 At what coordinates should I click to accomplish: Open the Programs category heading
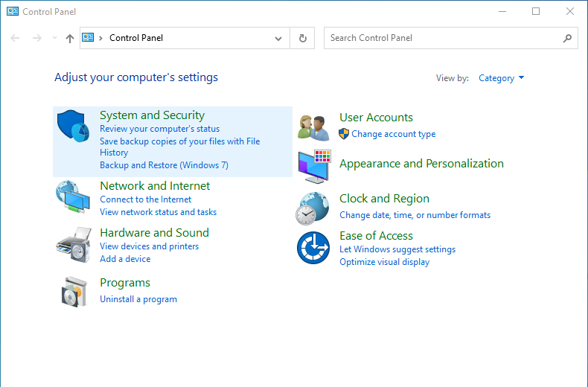tap(125, 282)
